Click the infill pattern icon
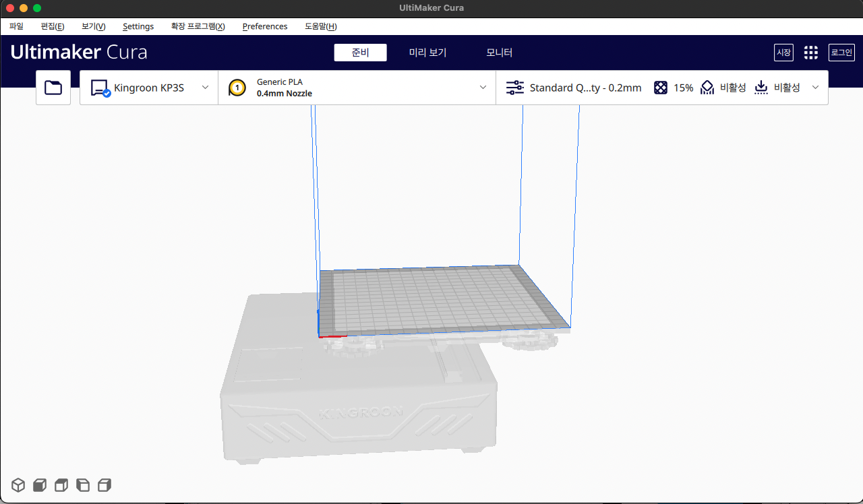The width and height of the screenshot is (863, 504). click(661, 88)
